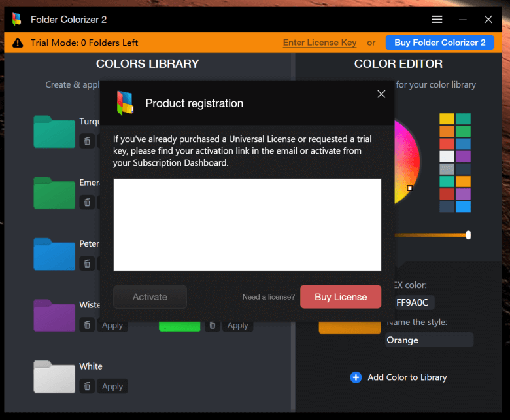Apply the Wisteria folder color

click(x=112, y=325)
